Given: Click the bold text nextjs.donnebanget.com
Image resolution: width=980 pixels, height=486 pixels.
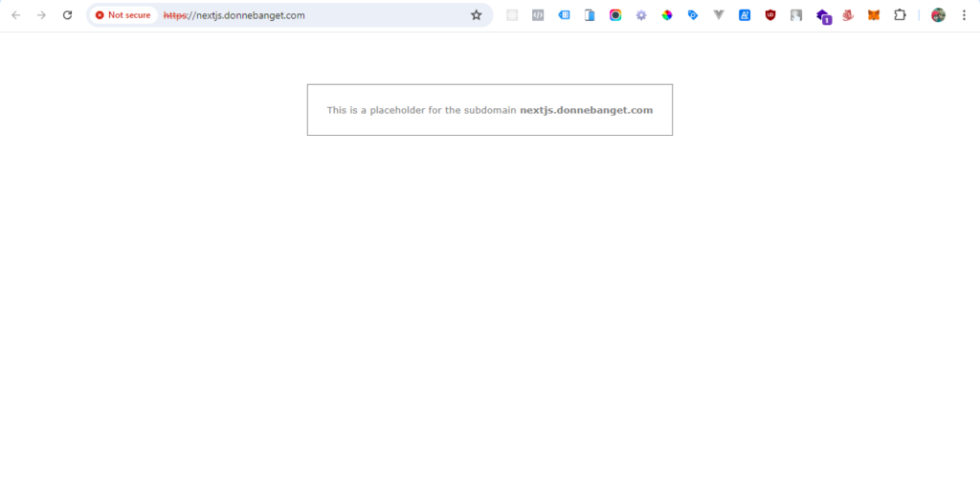Looking at the screenshot, I should pos(587,110).
